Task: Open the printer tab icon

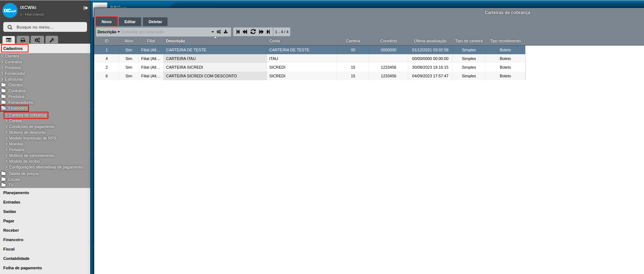Action: tap(23, 40)
